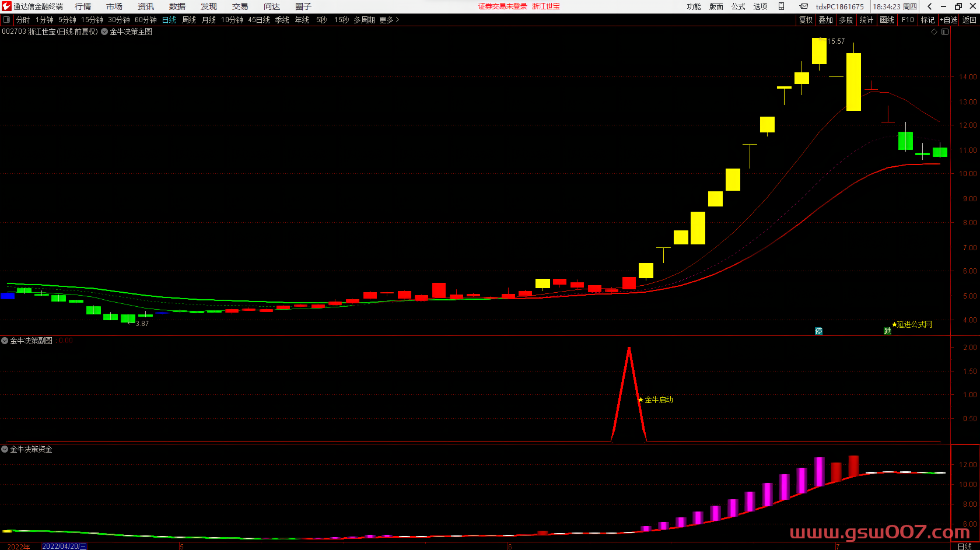Click the mobile phone icon

coord(781,6)
